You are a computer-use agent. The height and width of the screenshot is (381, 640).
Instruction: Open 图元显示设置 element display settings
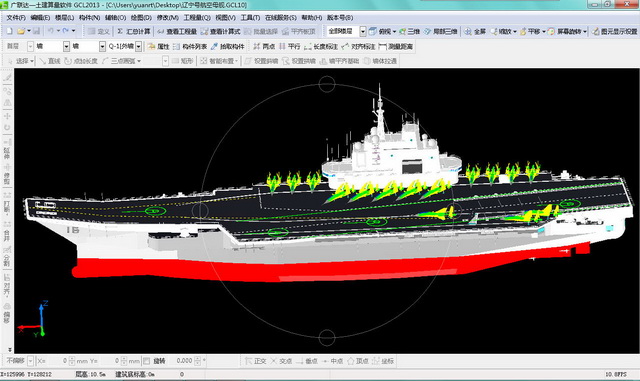click(x=614, y=31)
